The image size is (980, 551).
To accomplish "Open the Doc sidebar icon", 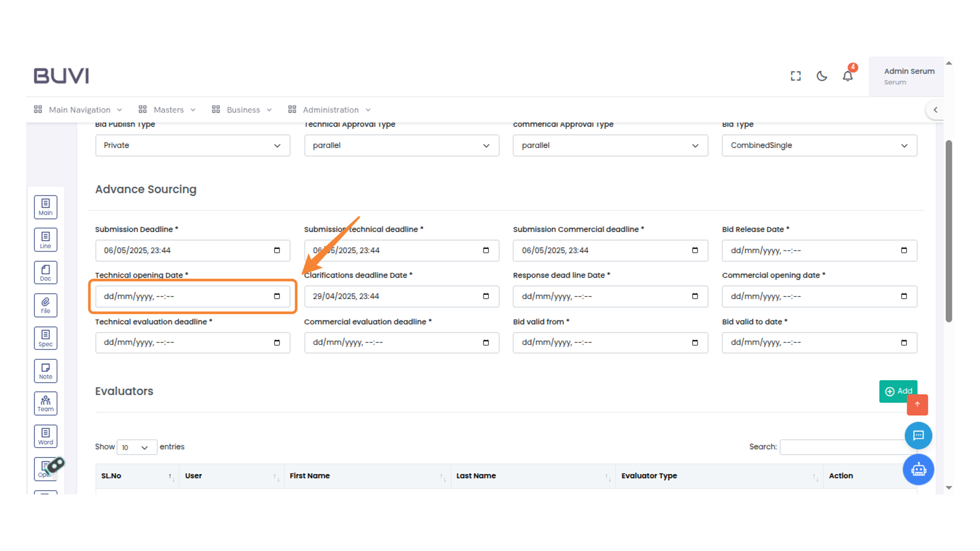I will (45, 272).
